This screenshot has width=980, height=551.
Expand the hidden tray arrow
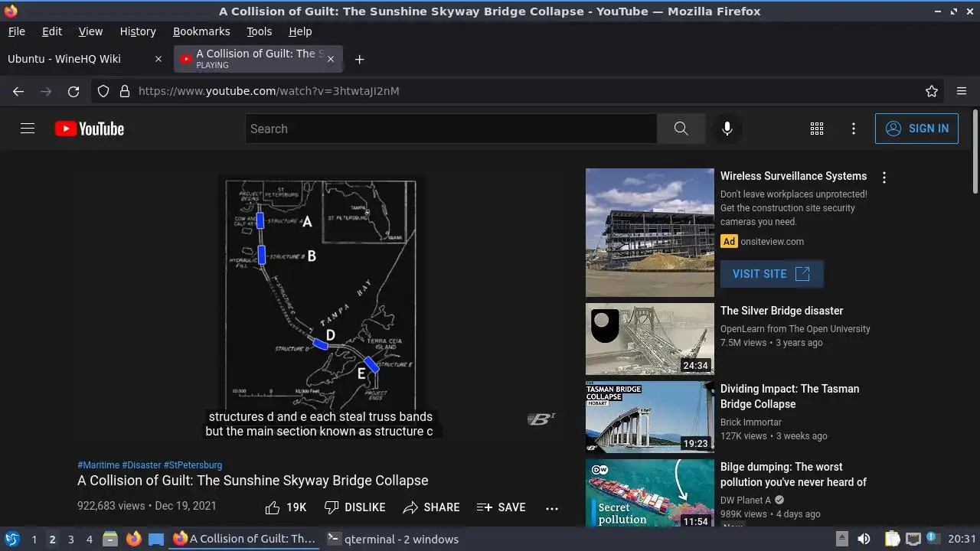tap(841, 539)
